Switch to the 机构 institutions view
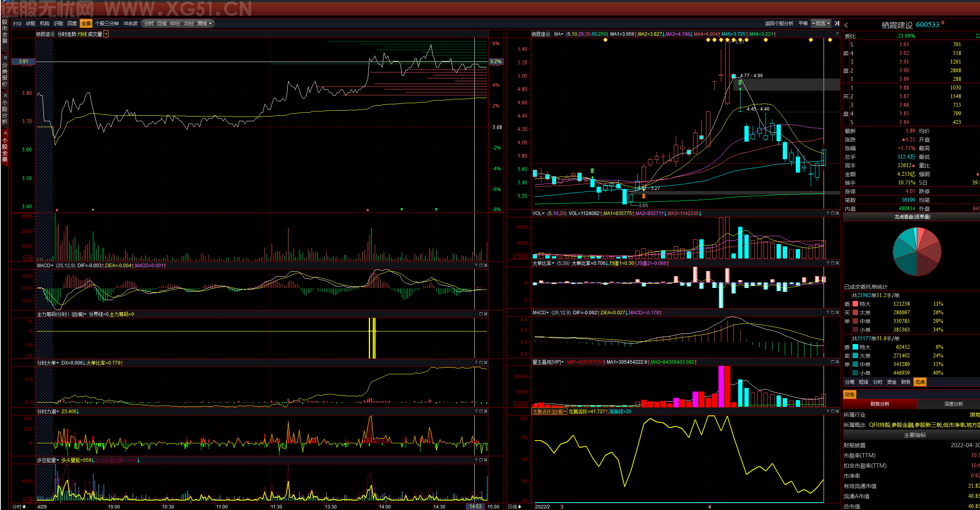 coord(45,24)
